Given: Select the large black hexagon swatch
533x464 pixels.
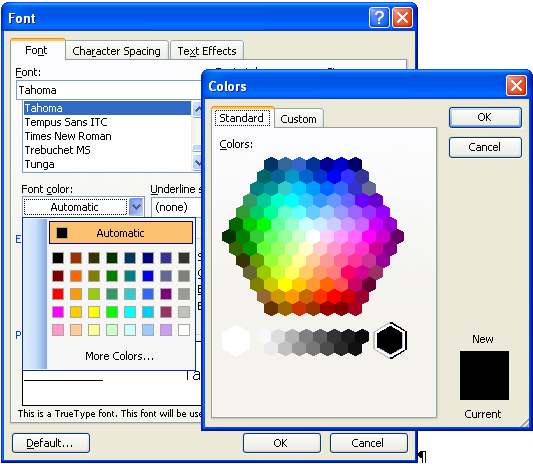Looking at the screenshot, I should (x=390, y=340).
